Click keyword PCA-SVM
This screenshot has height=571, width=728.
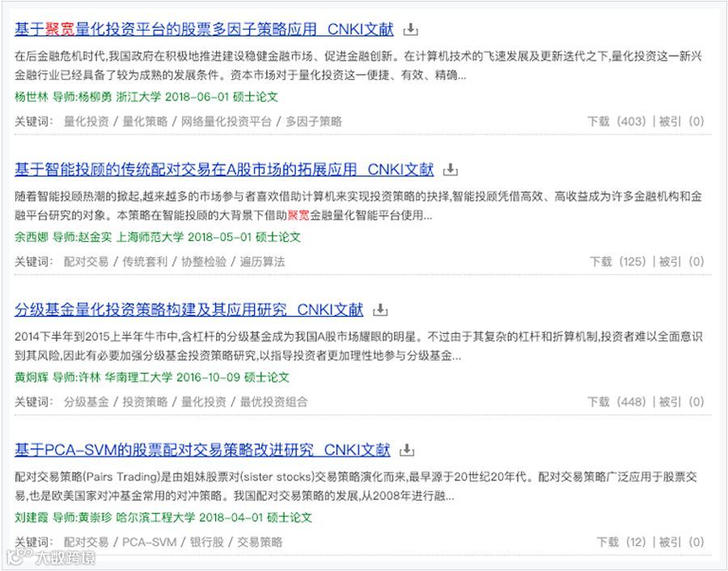pos(150,542)
